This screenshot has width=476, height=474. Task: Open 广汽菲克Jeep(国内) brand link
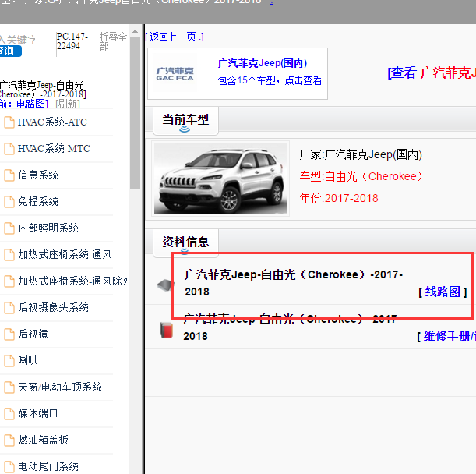pos(263,63)
